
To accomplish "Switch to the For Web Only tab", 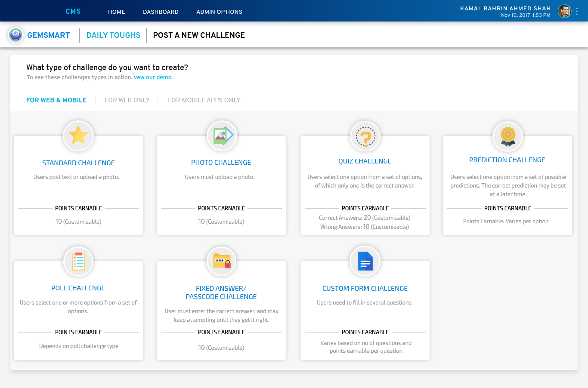I will tap(127, 100).
